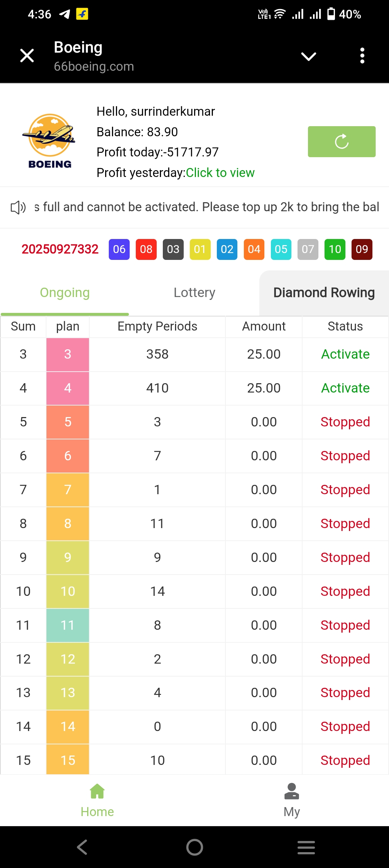Activate the Sum 3 plan
The image size is (389, 868).
(x=345, y=354)
